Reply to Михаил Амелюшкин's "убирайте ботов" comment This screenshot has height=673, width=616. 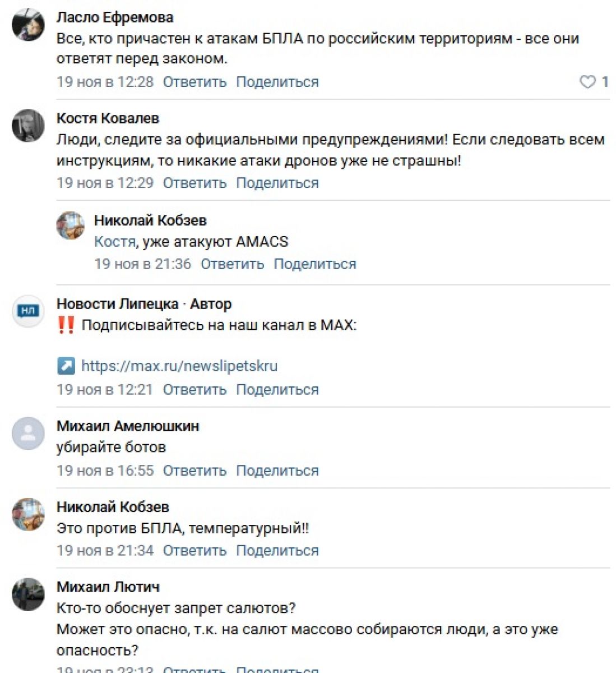coord(194,471)
